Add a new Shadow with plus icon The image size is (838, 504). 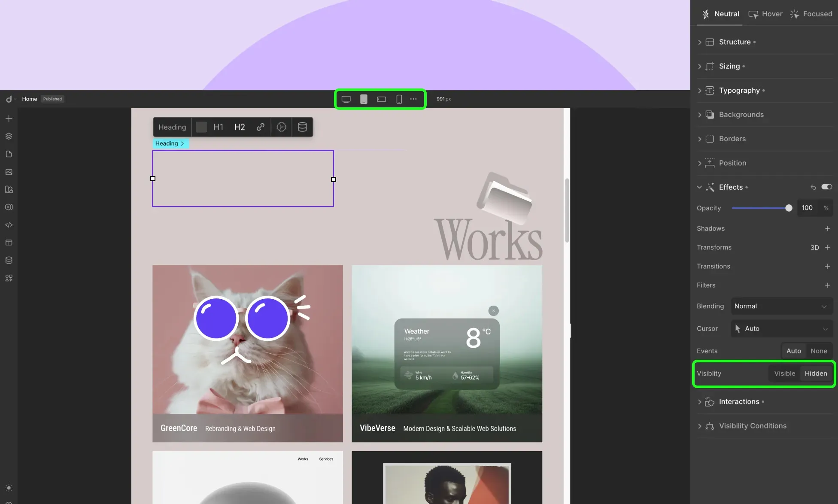click(x=827, y=228)
